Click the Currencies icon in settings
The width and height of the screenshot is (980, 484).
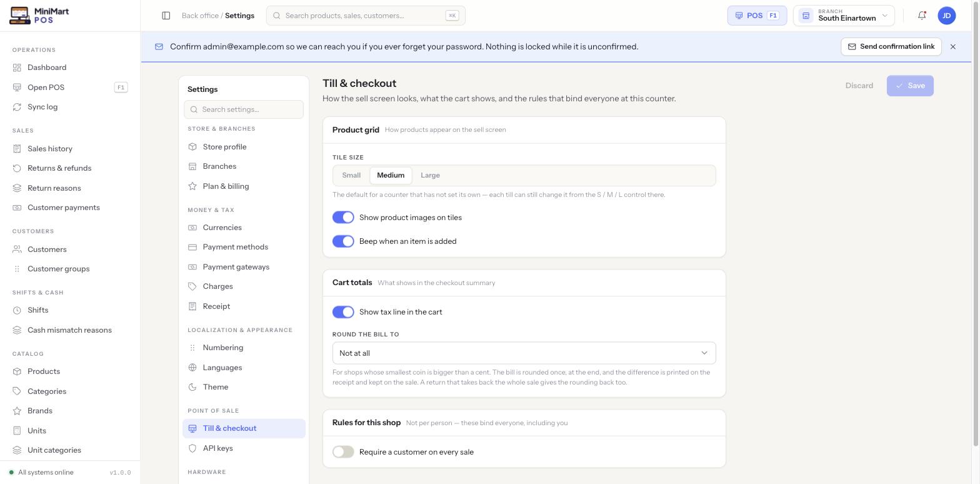click(192, 228)
